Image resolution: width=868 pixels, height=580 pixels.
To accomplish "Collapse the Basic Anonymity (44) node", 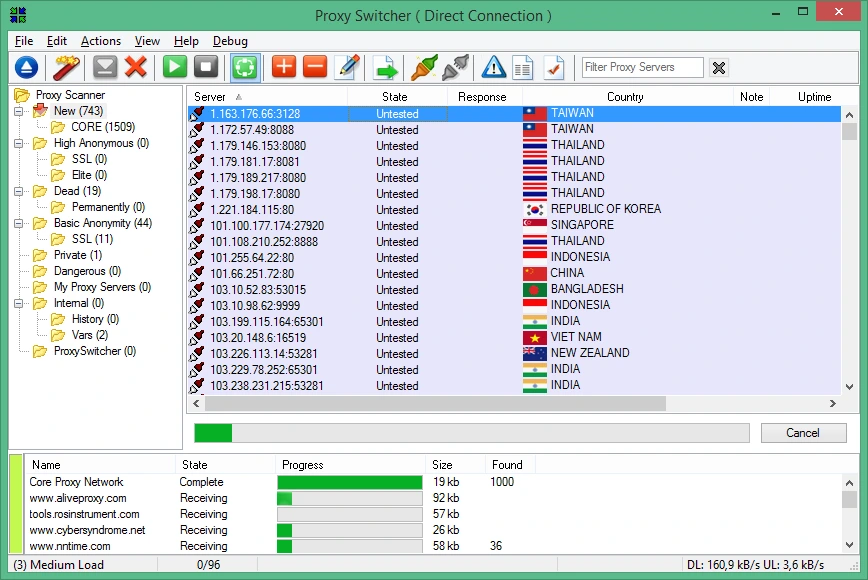I will 18,224.
